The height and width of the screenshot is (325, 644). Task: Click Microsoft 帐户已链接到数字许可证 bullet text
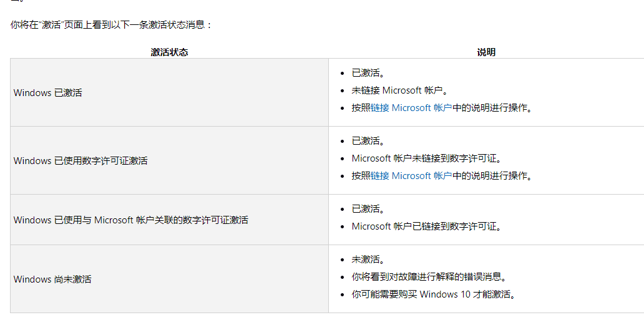[x=427, y=226]
